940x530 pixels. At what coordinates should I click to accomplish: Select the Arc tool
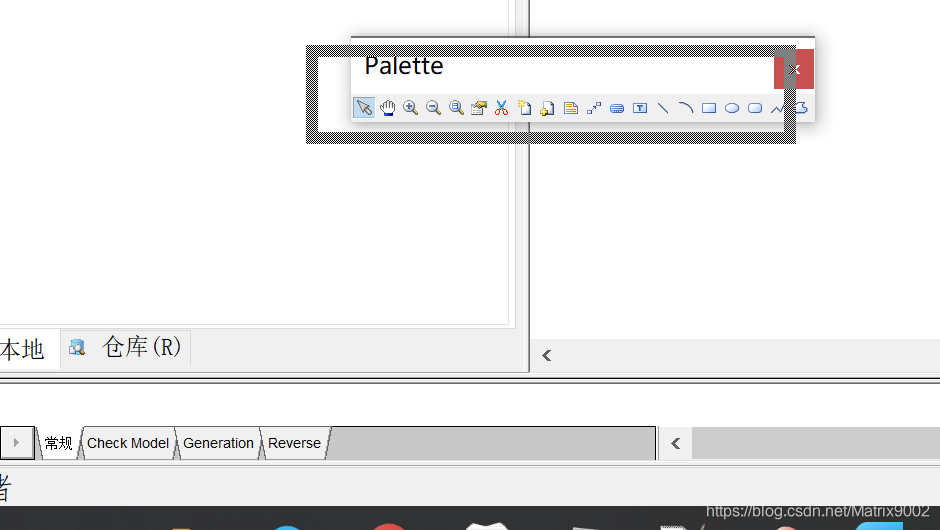[686, 108]
